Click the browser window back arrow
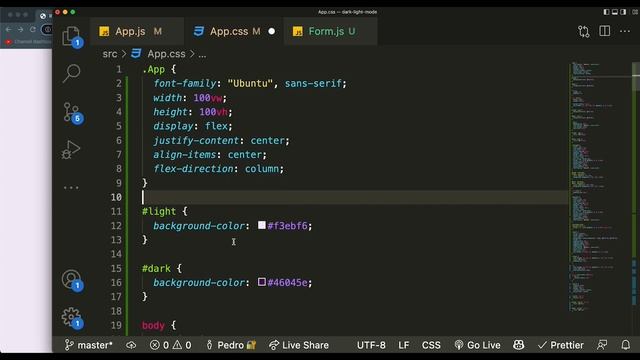 [x=9, y=29]
